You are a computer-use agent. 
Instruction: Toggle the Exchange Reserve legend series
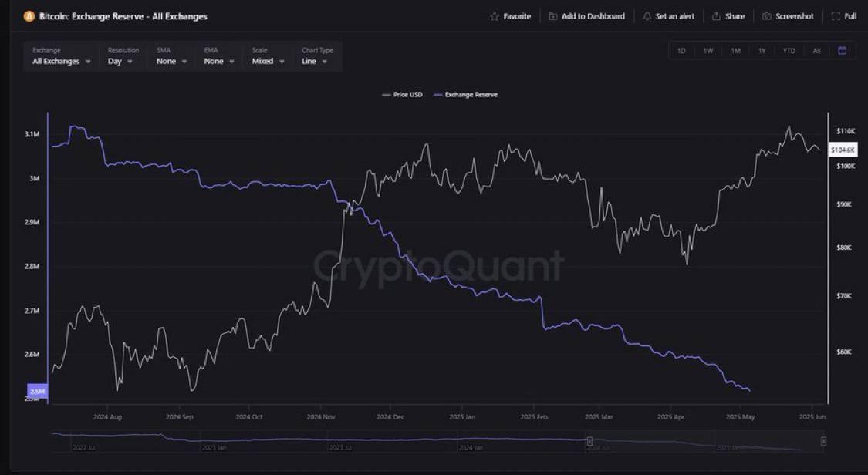[466, 95]
